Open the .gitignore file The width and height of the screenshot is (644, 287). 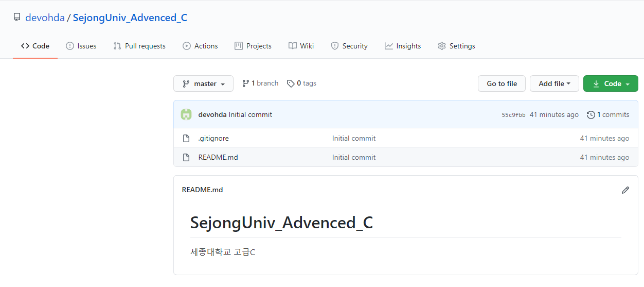pyautogui.click(x=213, y=138)
